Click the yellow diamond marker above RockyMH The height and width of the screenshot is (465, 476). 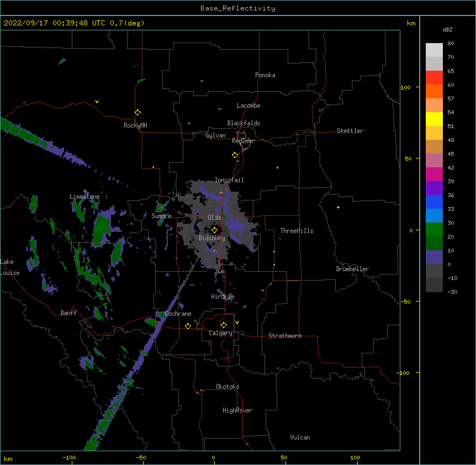pyautogui.click(x=138, y=113)
